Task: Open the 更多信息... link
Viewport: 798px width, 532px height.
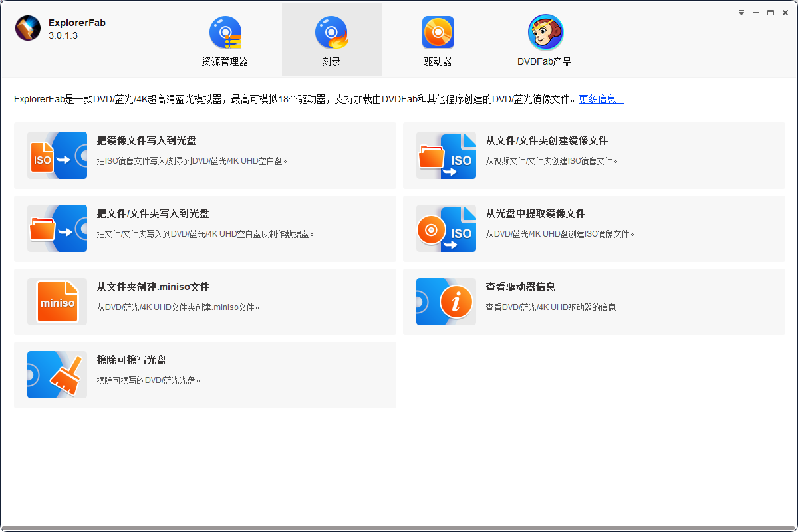Action: [601, 100]
